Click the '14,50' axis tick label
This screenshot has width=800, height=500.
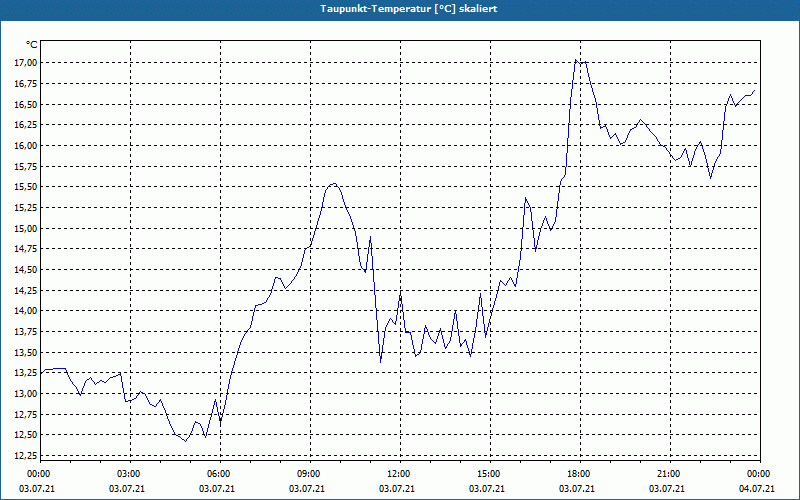click(x=28, y=269)
